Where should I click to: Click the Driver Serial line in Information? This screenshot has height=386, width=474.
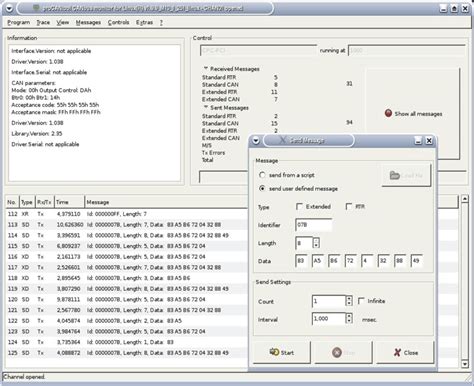coord(45,144)
